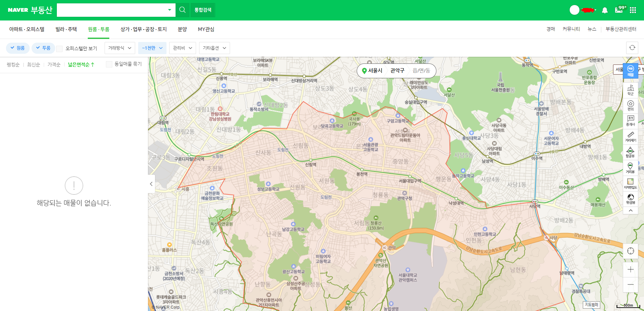Sort listings by 랭킹순

(13, 64)
